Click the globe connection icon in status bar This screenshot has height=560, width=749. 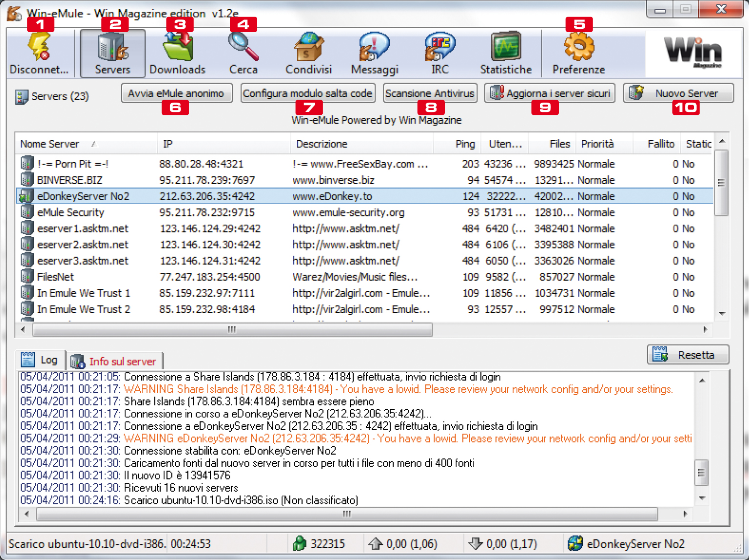(x=575, y=543)
